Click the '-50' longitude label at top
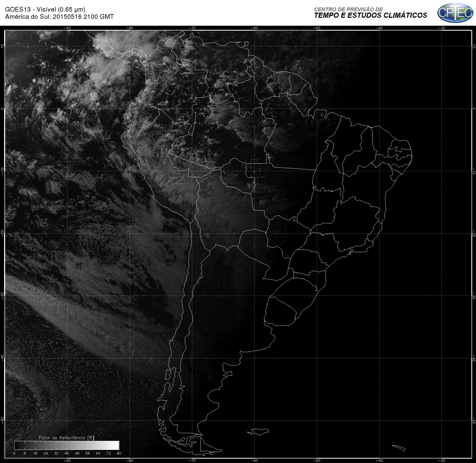Viewport: 476px width, 463px height. pos(317,28)
